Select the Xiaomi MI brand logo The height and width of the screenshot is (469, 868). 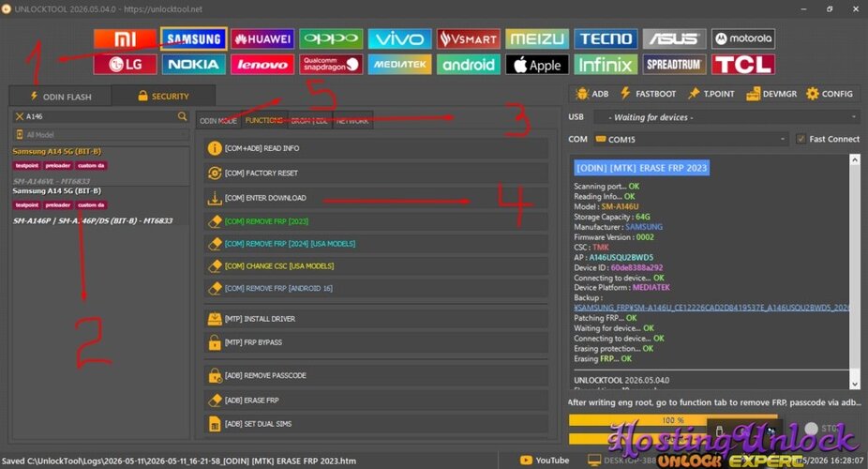coord(125,38)
